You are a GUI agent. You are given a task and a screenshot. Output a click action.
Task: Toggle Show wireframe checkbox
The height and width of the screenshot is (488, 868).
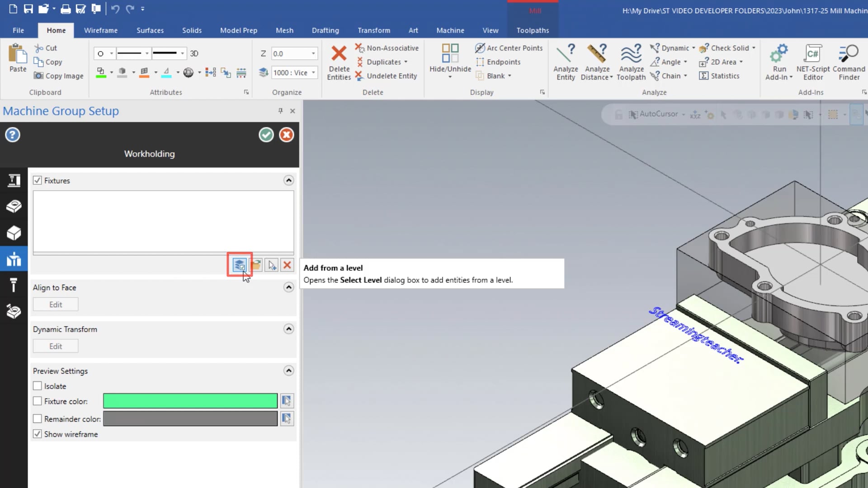[38, 434]
